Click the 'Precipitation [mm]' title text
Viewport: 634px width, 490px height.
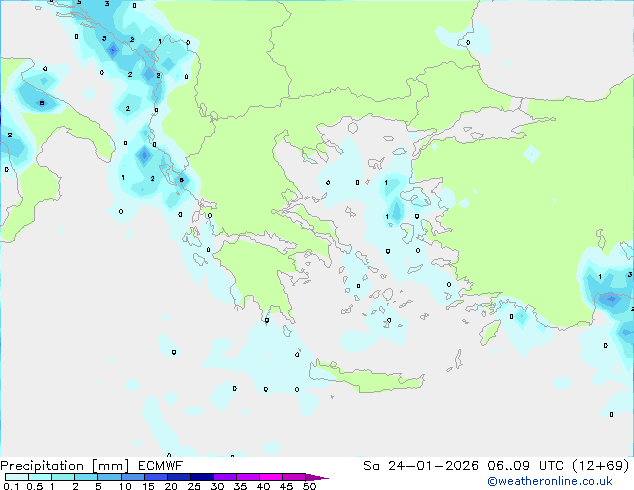(x=64, y=466)
